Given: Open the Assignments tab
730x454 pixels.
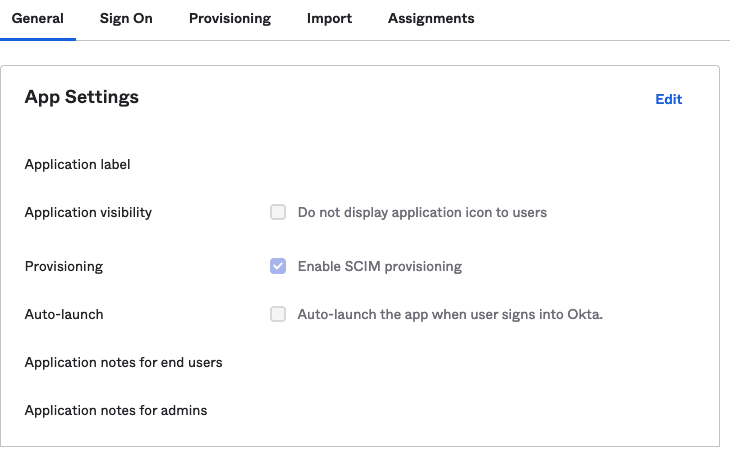Looking at the screenshot, I should [x=431, y=19].
